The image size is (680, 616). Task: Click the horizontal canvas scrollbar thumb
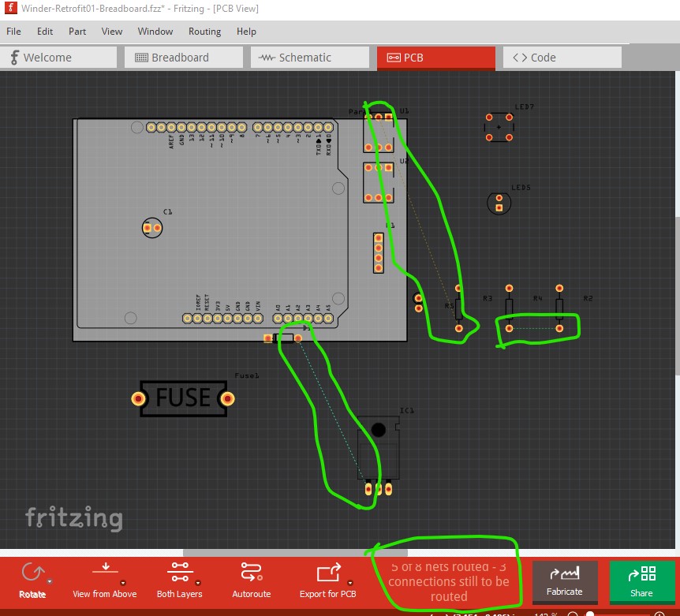(295, 553)
